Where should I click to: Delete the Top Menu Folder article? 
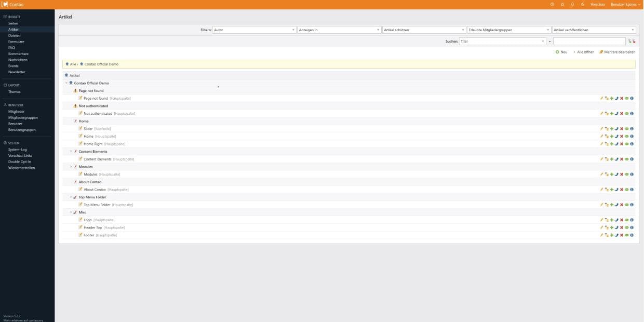(x=622, y=205)
